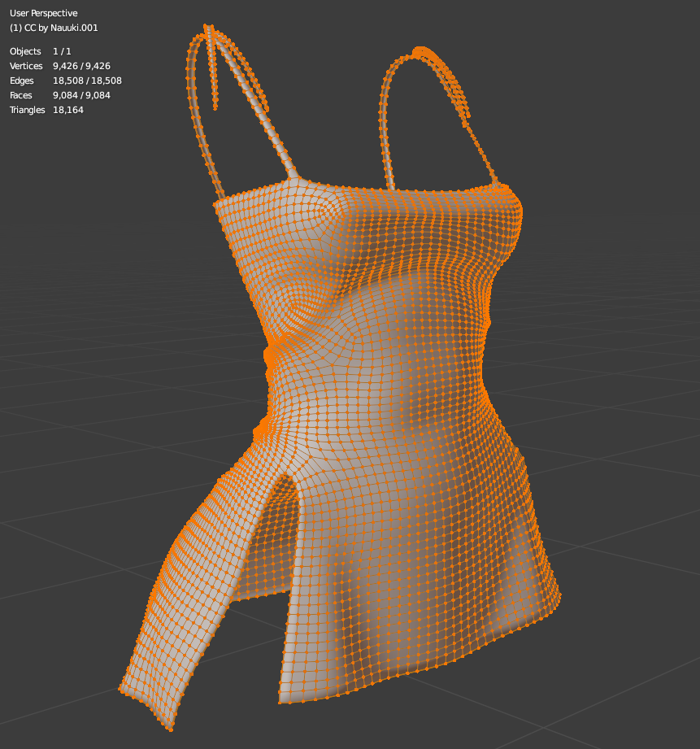Click the Triangles 18,164 statistic

tap(46, 110)
